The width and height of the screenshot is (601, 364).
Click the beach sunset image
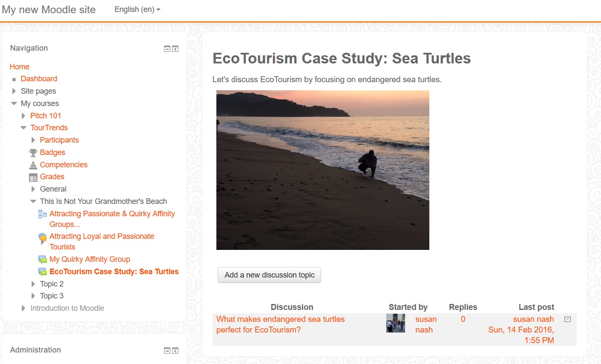(x=323, y=170)
